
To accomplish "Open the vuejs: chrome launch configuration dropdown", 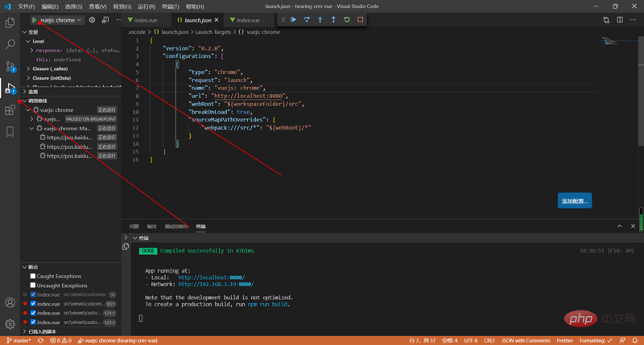I will pos(61,19).
